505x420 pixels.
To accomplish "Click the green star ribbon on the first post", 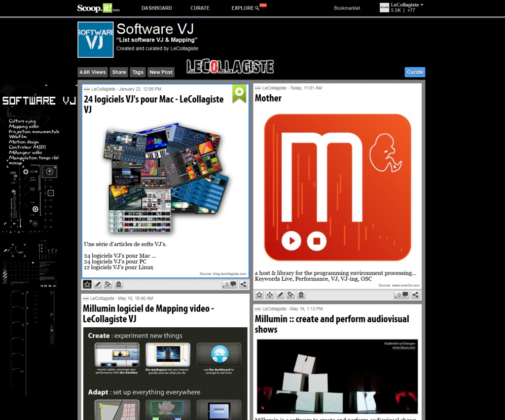I will tap(239, 93).
